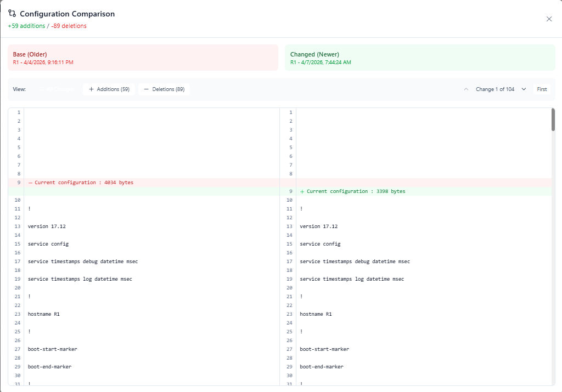This screenshot has height=392, width=562.
Task: Click line number 9 in the older pane
Action: (x=19, y=183)
